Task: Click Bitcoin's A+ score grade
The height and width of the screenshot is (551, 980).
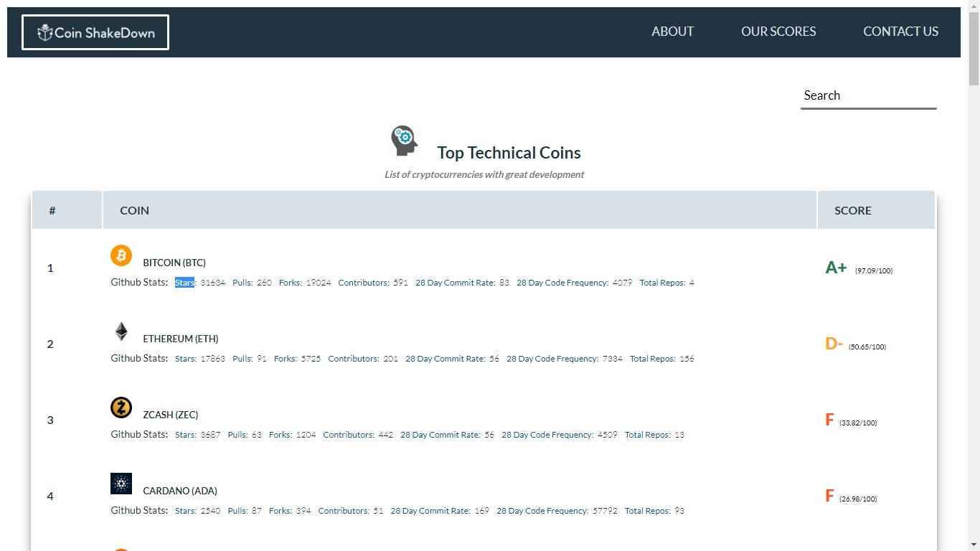Action: (836, 268)
